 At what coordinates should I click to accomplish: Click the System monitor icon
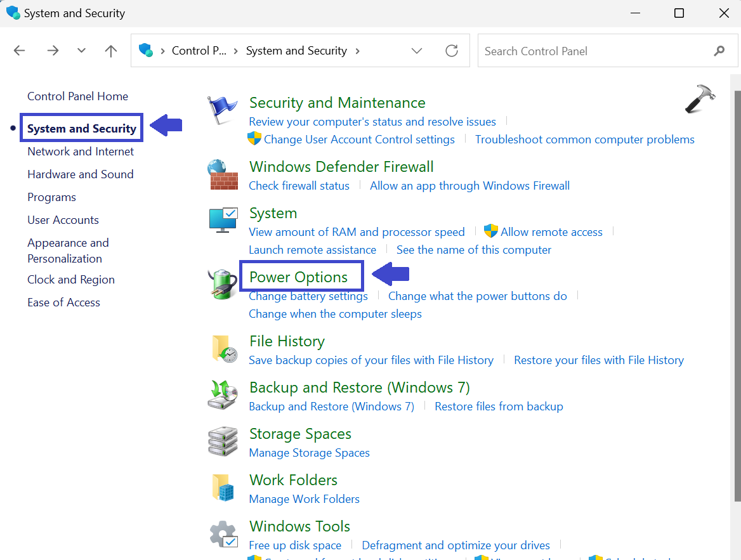[x=223, y=221]
